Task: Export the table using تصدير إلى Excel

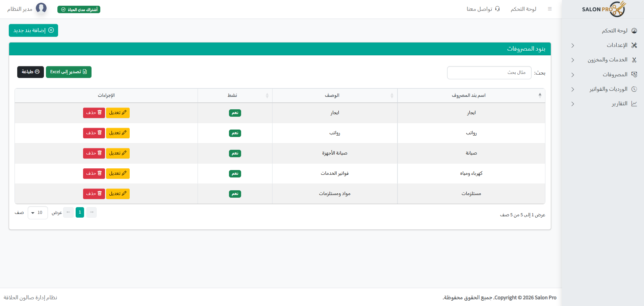Action: [x=69, y=72]
